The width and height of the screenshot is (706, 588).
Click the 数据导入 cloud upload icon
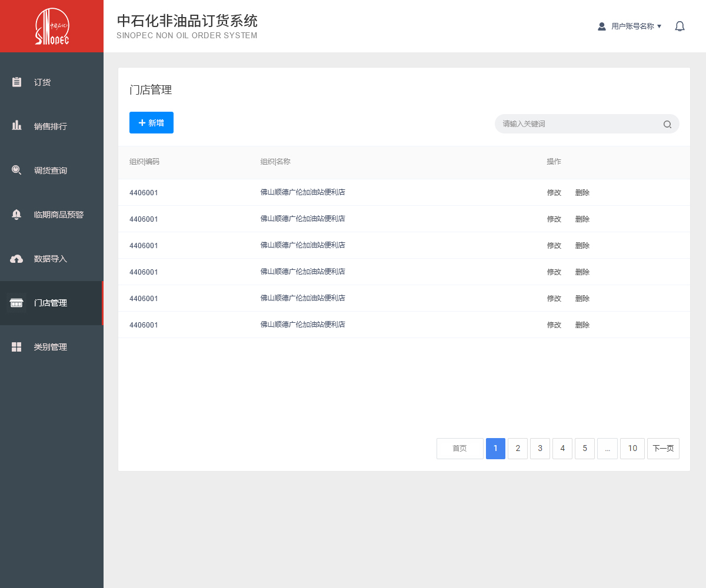point(17,259)
